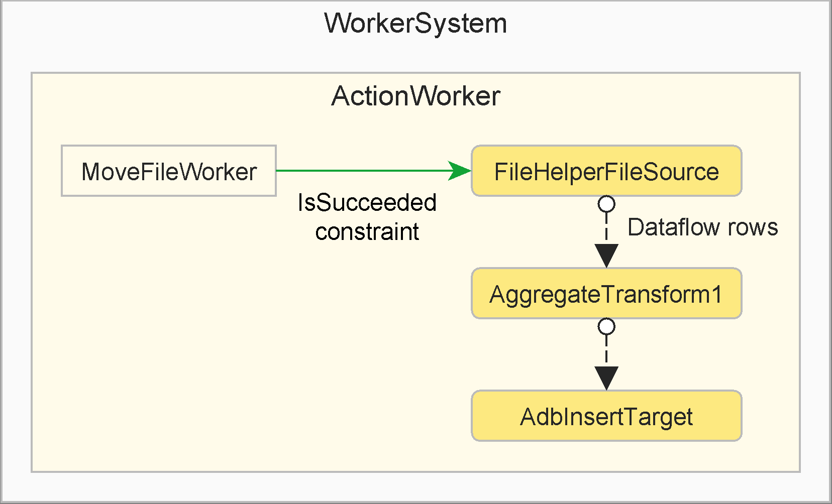Click the ActionWorker title

[x=415, y=96]
